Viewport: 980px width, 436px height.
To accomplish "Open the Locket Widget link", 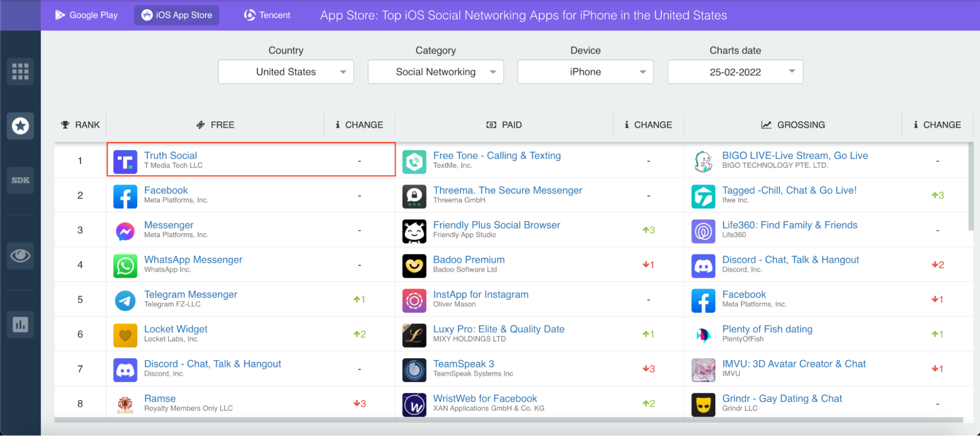I will pyautogui.click(x=176, y=329).
